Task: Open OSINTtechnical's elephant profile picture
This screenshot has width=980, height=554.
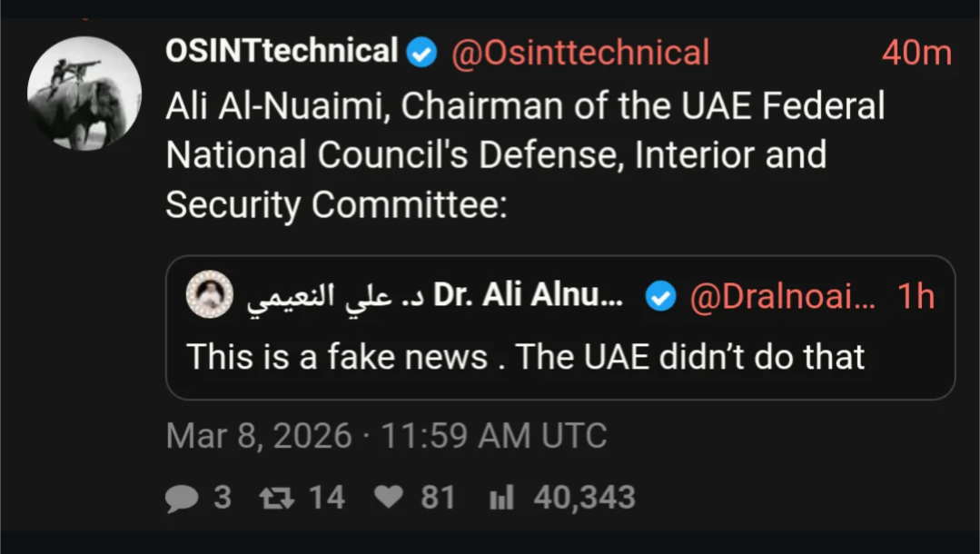Action: coord(84,94)
